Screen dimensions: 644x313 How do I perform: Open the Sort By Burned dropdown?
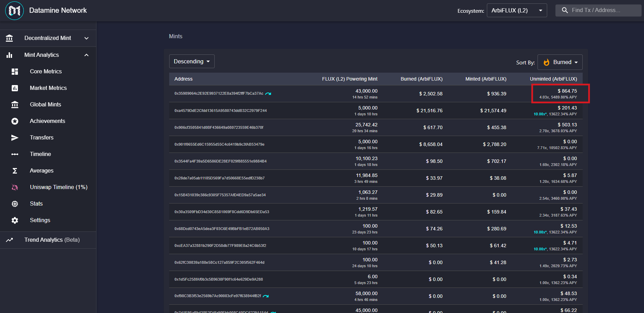click(560, 62)
